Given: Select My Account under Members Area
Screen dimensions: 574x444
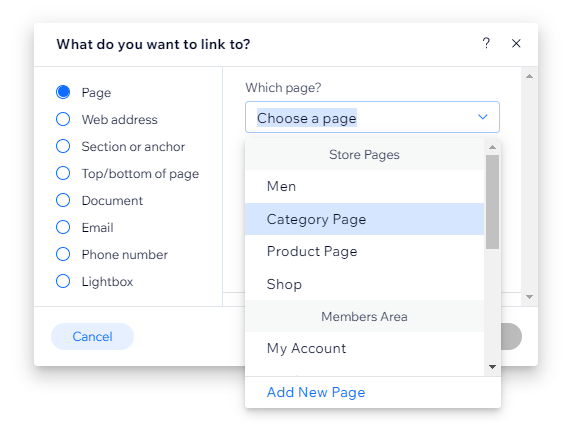Looking at the screenshot, I should [364, 348].
